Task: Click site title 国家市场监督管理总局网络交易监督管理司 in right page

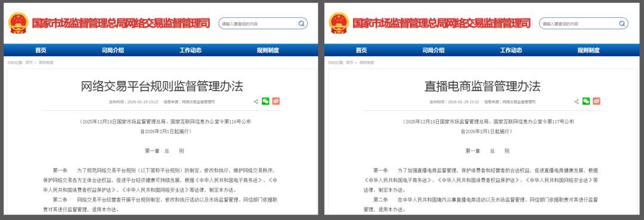Action: pyautogui.click(x=441, y=23)
